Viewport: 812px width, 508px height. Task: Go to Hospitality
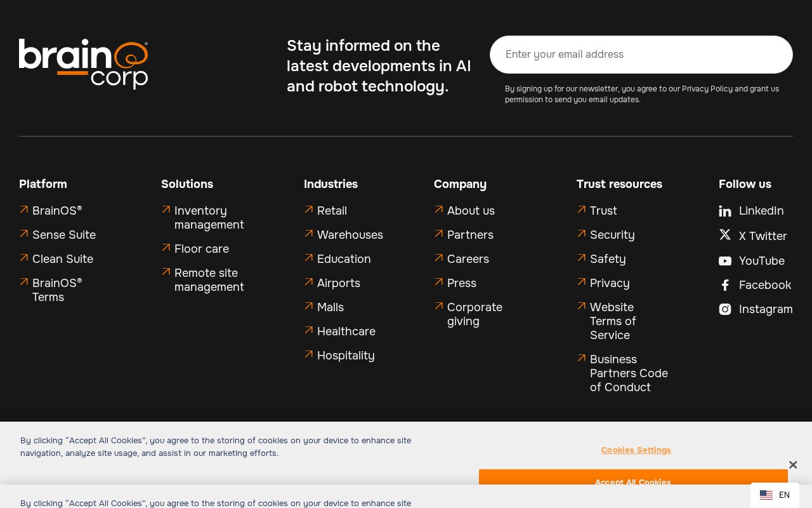point(346,356)
